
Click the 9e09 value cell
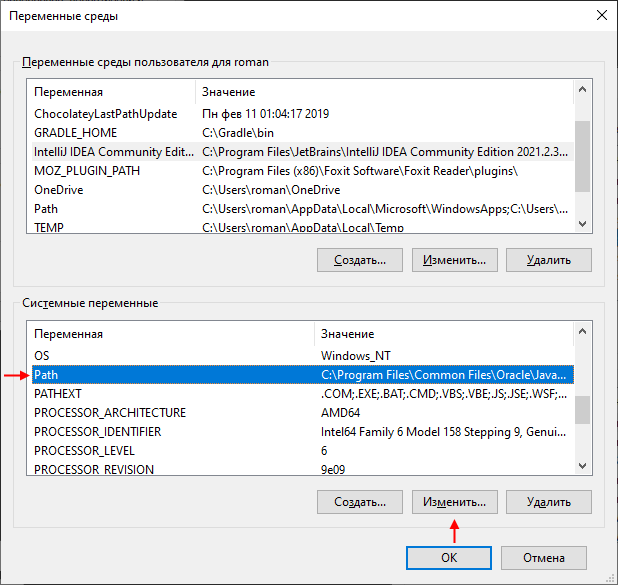(x=333, y=469)
